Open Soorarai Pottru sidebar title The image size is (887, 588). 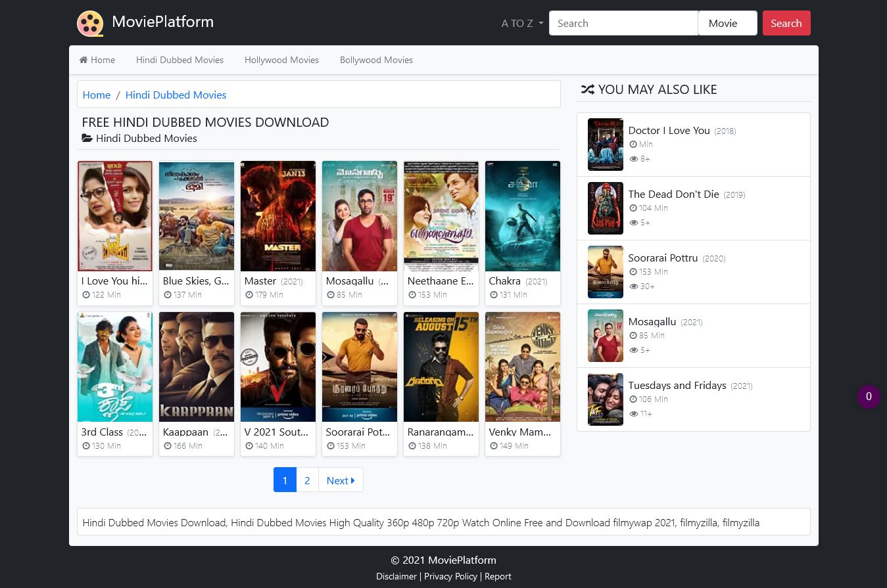(663, 258)
